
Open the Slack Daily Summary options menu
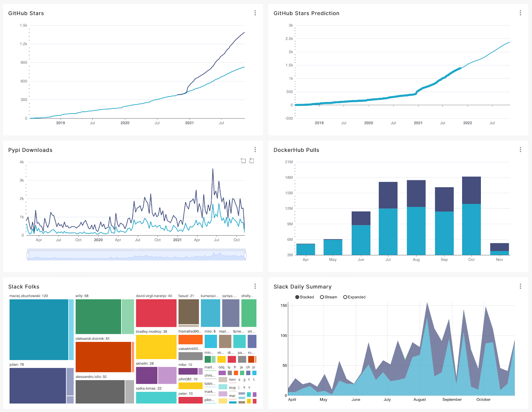coord(520,286)
